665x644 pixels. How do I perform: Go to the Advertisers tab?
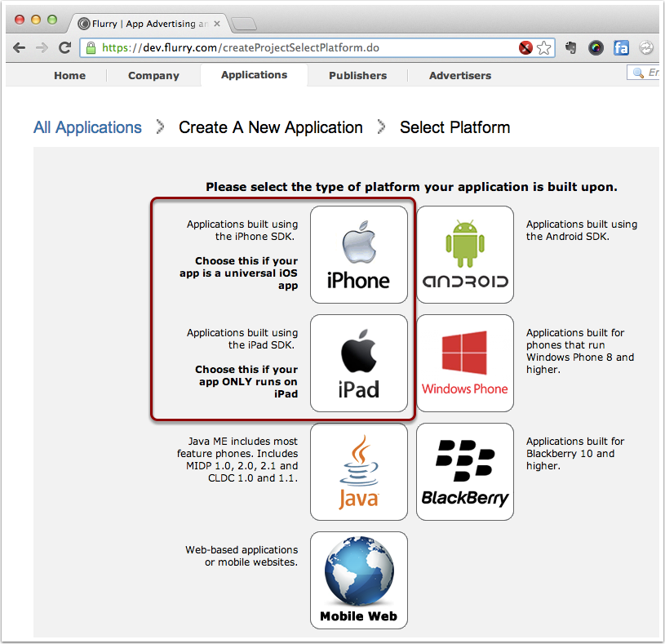pyautogui.click(x=460, y=75)
